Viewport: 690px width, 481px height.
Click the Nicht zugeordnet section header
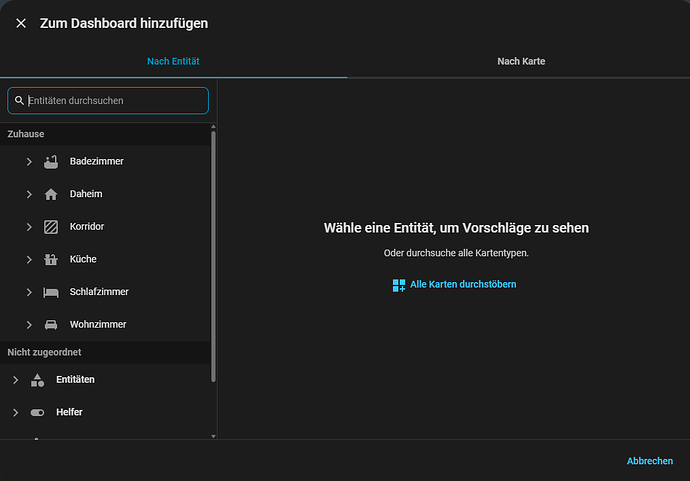tap(105, 352)
